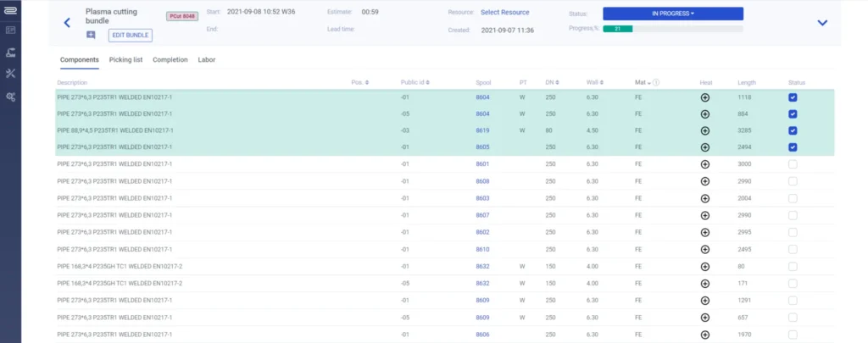Viewport: 868px width, 343px height.
Task: Check status box for spool 8601
Action: coord(793,164)
